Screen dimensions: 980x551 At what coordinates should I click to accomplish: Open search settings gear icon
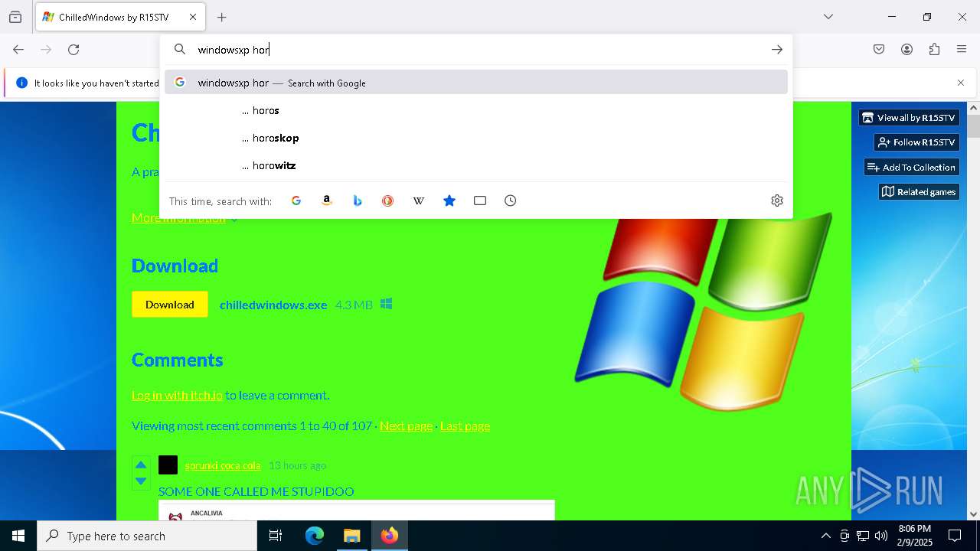[x=777, y=201]
